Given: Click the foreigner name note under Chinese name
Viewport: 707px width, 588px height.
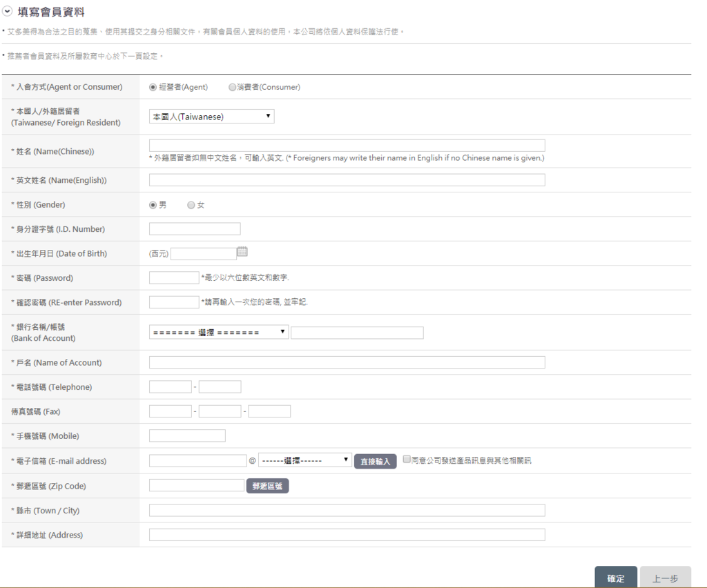Looking at the screenshot, I should 347,158.
